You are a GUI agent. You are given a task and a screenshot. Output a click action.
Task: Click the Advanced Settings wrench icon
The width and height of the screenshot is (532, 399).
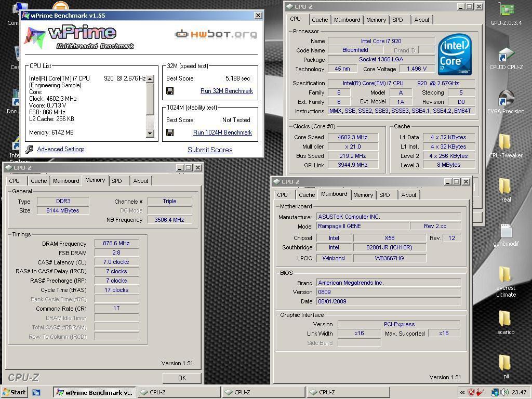click(29, 149)
